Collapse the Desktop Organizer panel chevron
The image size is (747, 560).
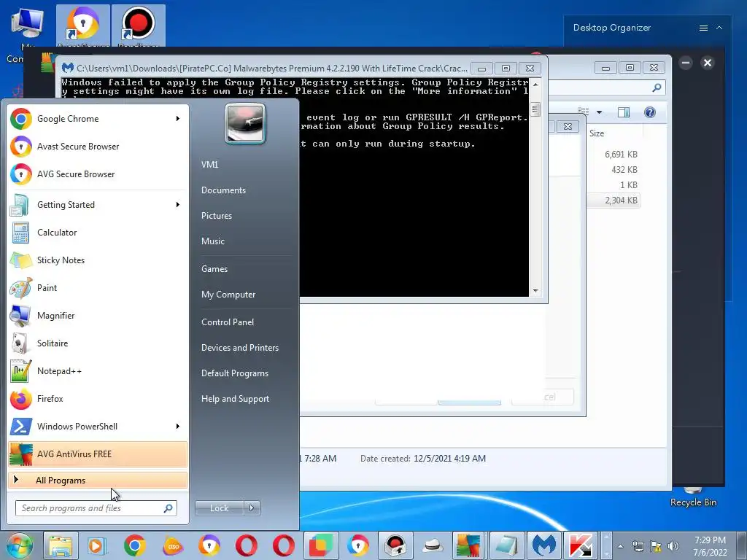tap(719, 28)
